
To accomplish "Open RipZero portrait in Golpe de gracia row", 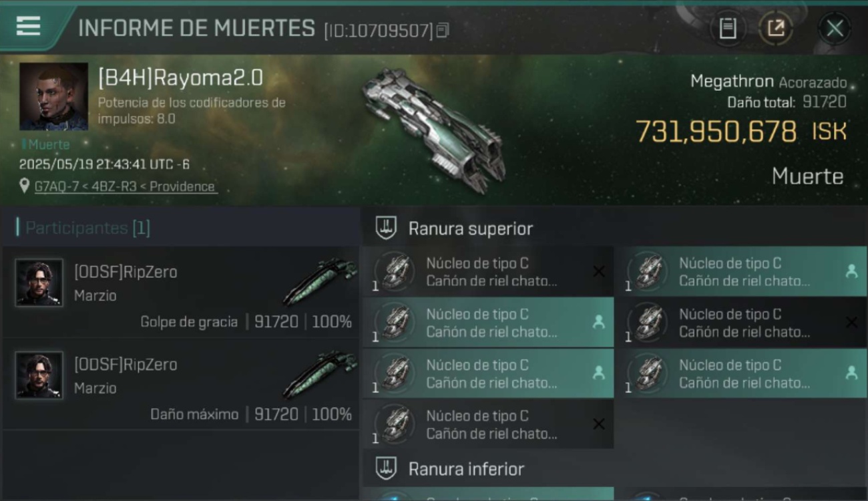I will point(39,283).
